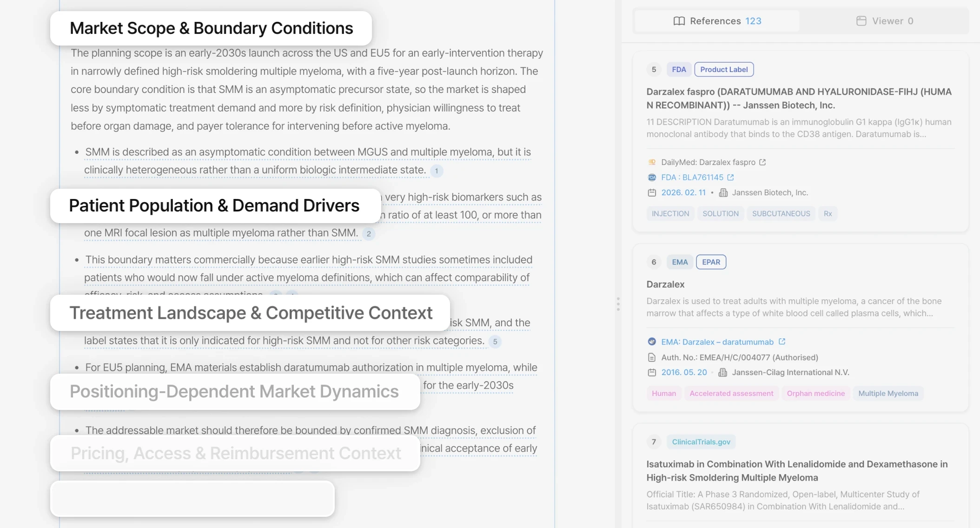
Task: Open external link icon next to EMA: Darzalex – daratumumab
Action: tap(782, 342)
